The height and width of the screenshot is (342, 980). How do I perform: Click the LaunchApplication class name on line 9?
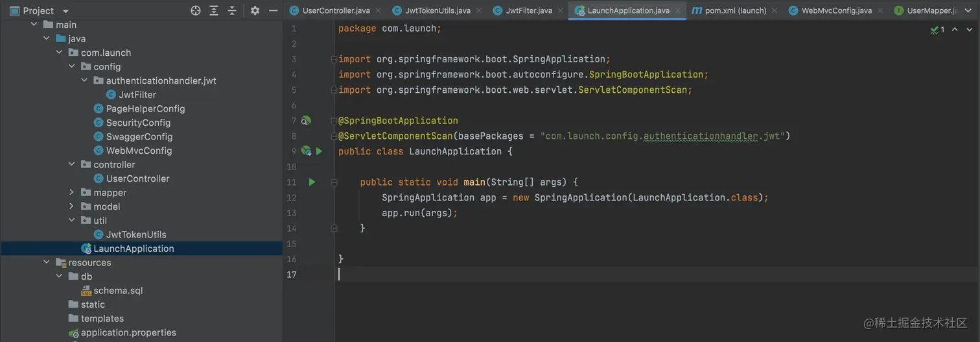coord(455,151)
